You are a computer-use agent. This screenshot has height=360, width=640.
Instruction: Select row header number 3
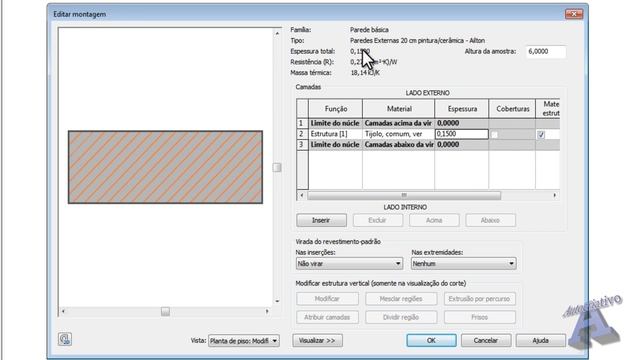[x=302, y=144]
